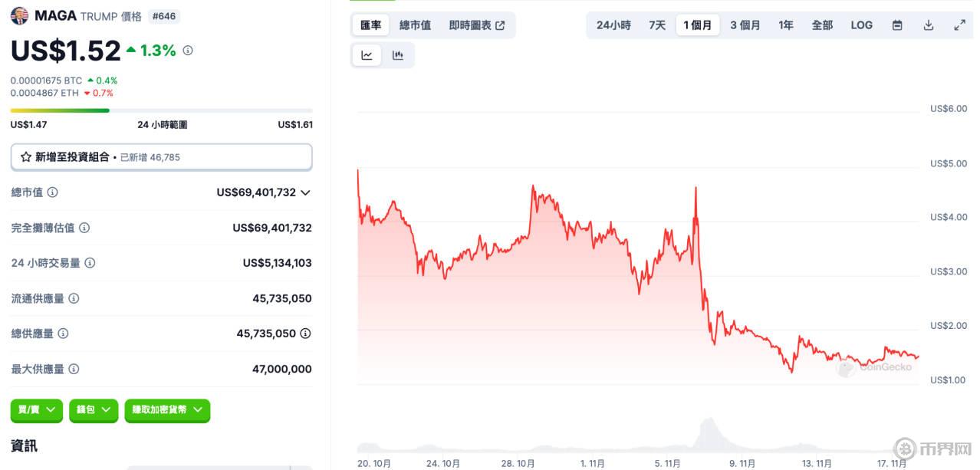Switch to the candlestick chart view
Image resolution: width=980 pixels, height=470 pixels.
(397, 55)
